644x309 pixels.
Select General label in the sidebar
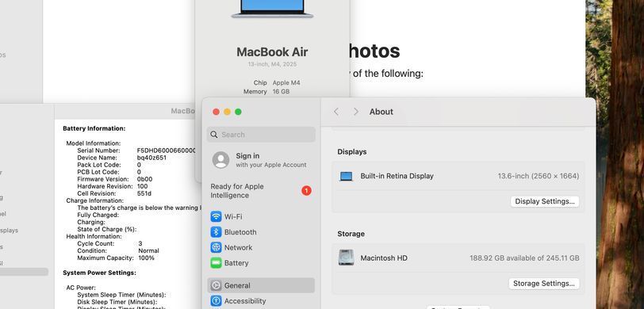pos(237,285)
